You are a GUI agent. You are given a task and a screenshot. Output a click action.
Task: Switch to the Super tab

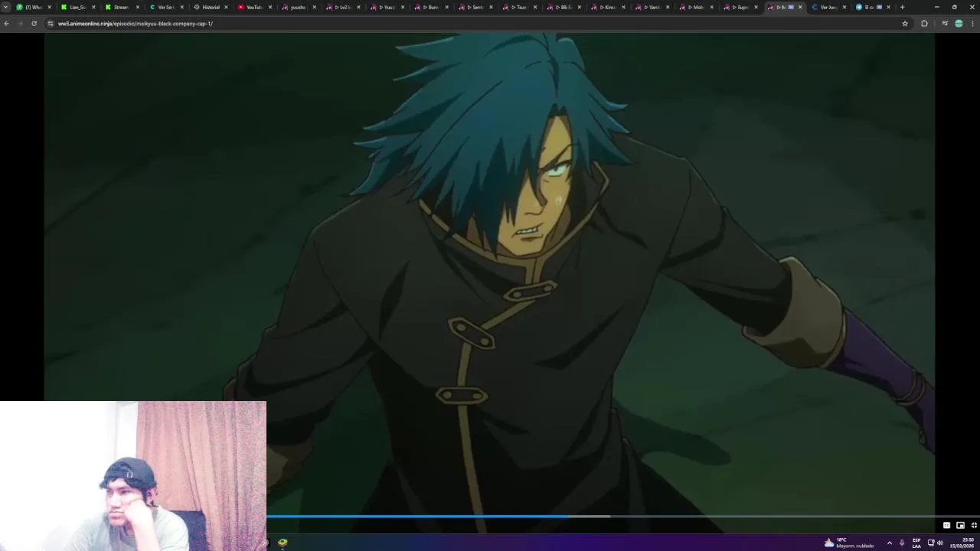(x=739, y=7)
